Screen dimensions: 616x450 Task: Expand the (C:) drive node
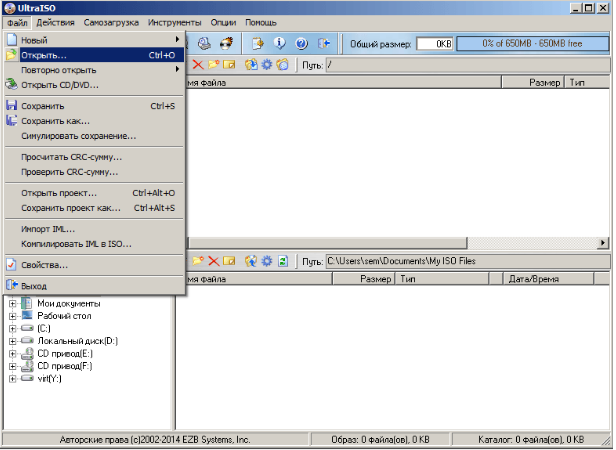tap(13, 329)
